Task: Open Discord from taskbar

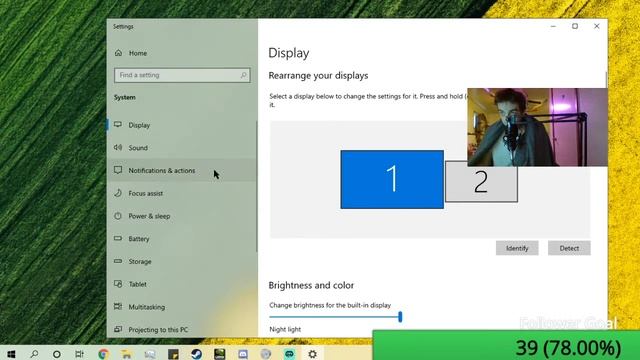Action: coord(243,354)
